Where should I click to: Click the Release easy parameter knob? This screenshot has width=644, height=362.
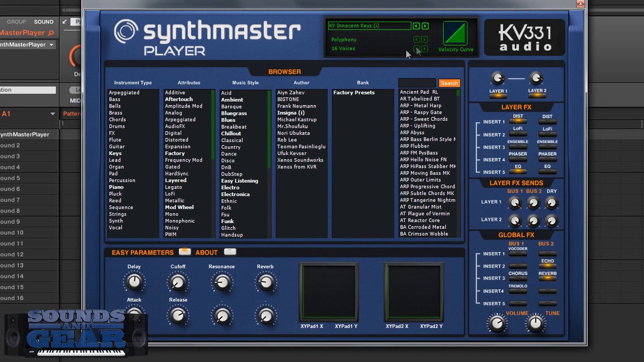coord(178,315)
